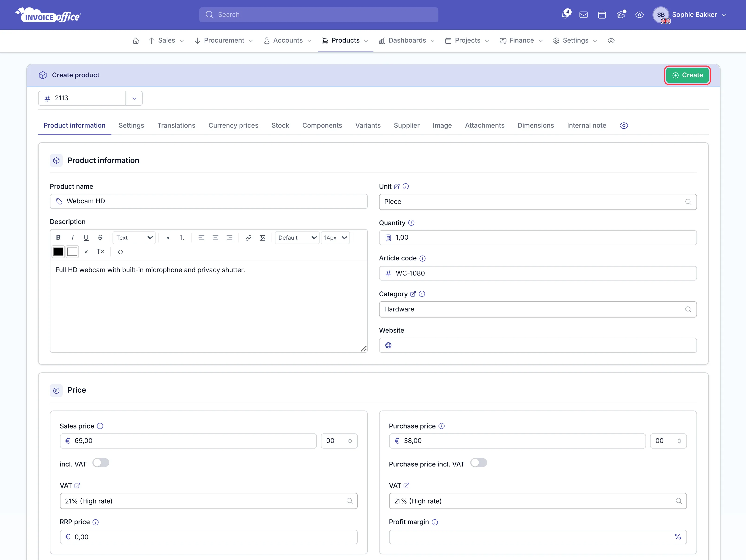Image resolution: width=746 pixels, height=560 pixels.
Task: Switch to the Stock tab
Action: pos(280,125)
